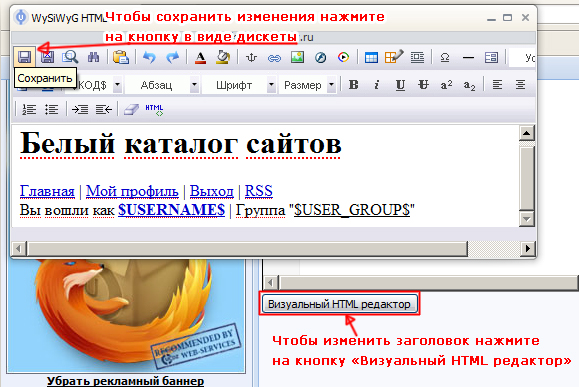Save changes with the floppy disk icon
This screenshot has width=579, height=387.
click(x=24, y=57)
